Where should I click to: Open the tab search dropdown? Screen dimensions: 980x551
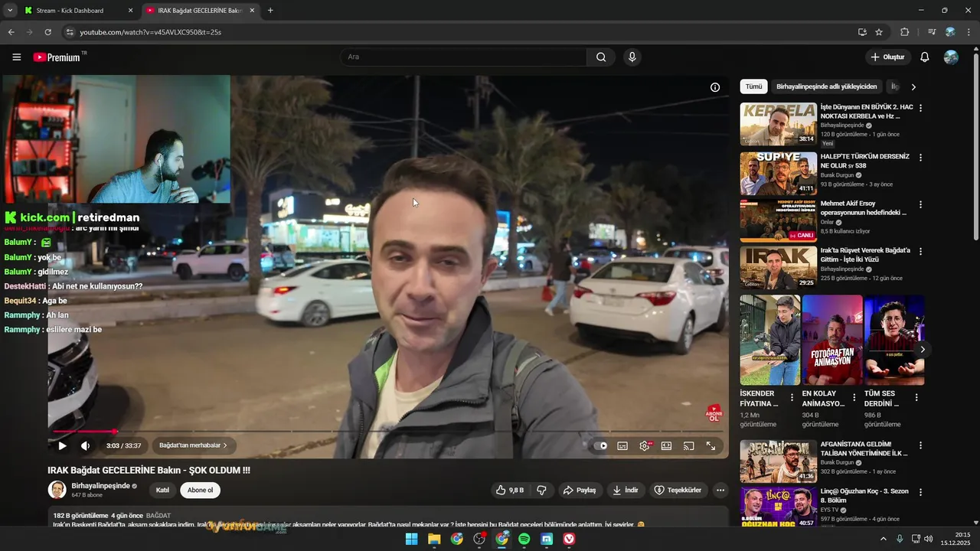point(10,11)
